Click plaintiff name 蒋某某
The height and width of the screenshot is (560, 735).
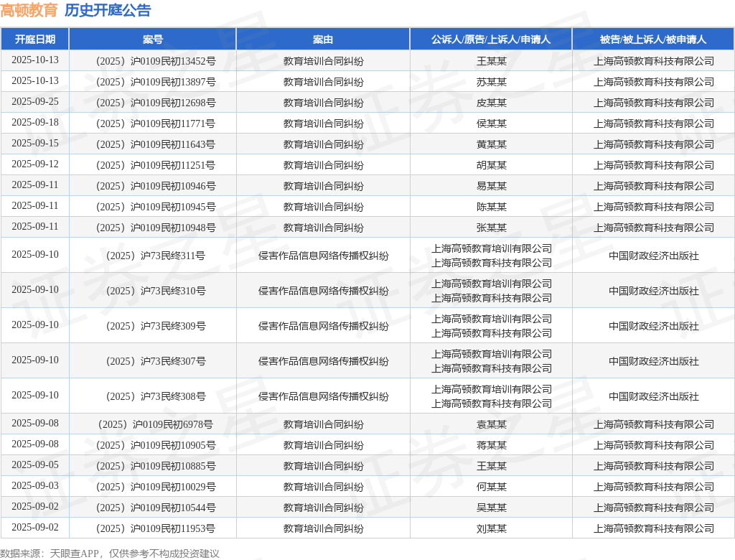pos(491,445)
